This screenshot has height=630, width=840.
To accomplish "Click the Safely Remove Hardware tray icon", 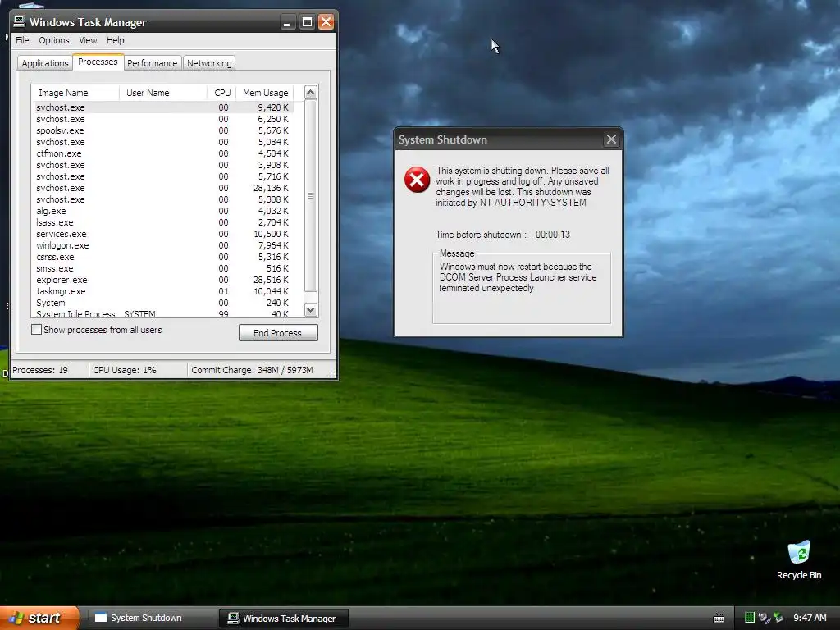I will (x=778, y=618).
